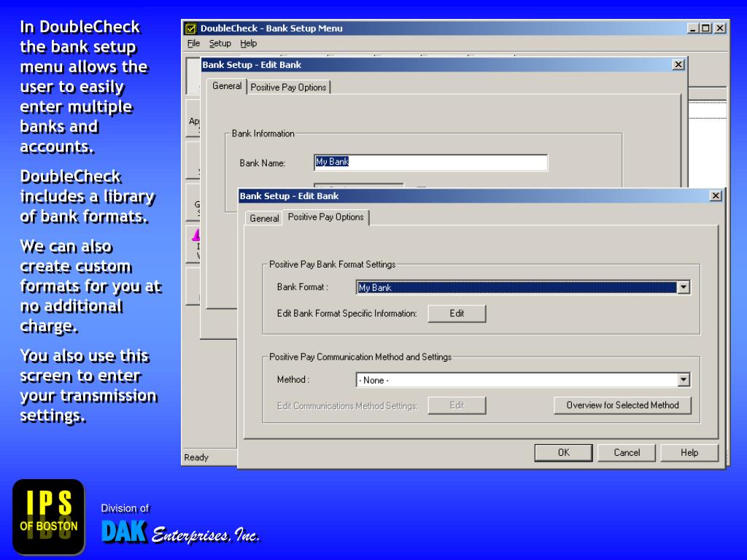
Task: Open the Help menu
Action: click(248, 43)
